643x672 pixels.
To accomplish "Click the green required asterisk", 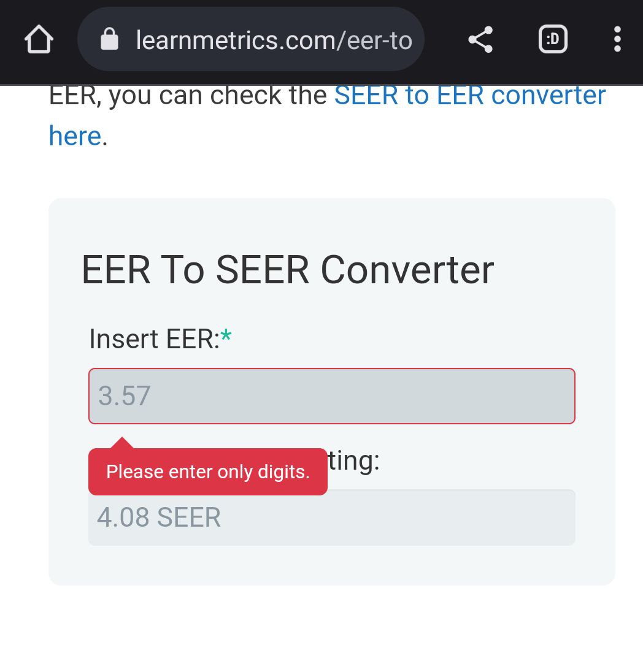I will (226, 337).
